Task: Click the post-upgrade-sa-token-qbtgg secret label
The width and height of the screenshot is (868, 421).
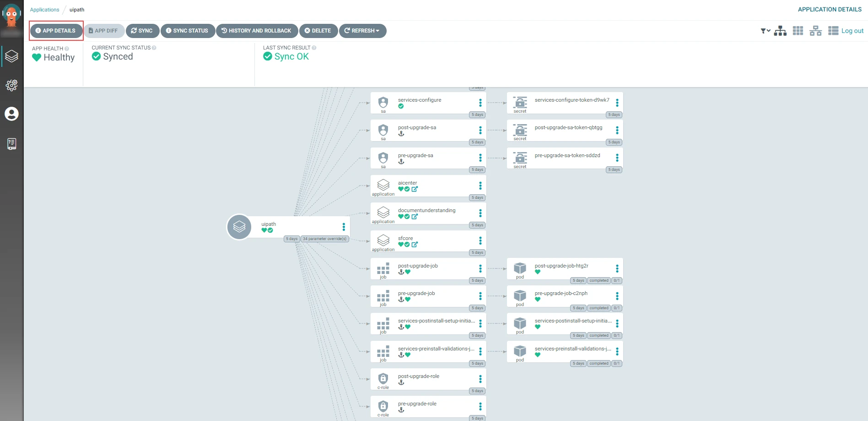Action: pos(568,127)
